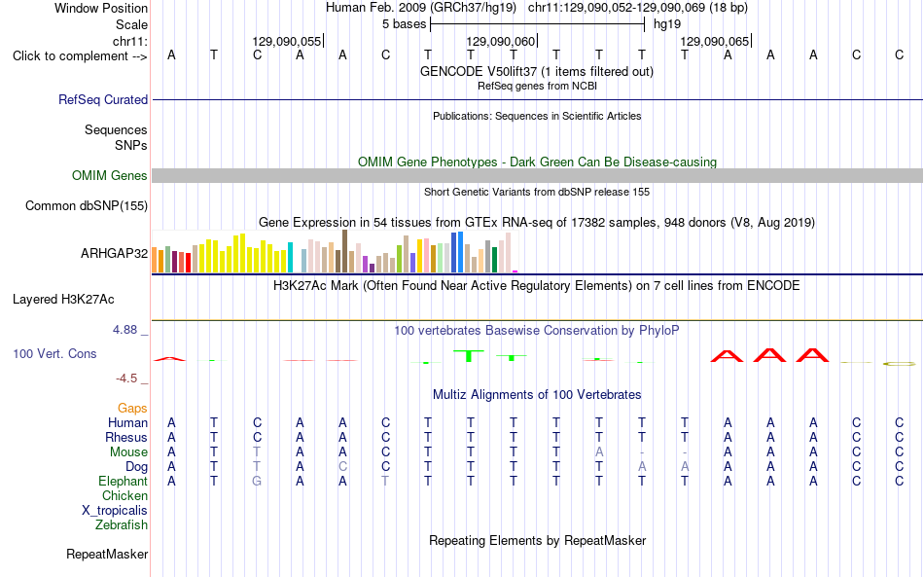
Task: Click the dark blue RefSeq Curated gene line
Action: pyautogui.click(x=537, y=99)
